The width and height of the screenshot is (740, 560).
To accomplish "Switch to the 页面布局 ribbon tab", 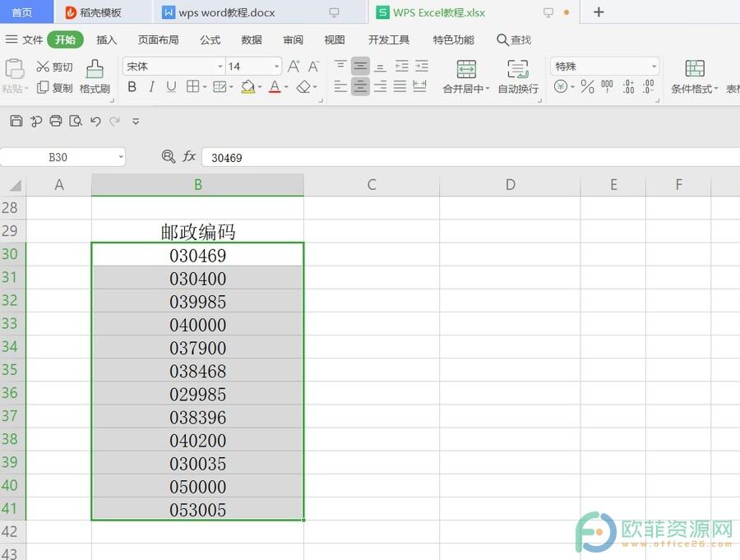I will point(158,39).
